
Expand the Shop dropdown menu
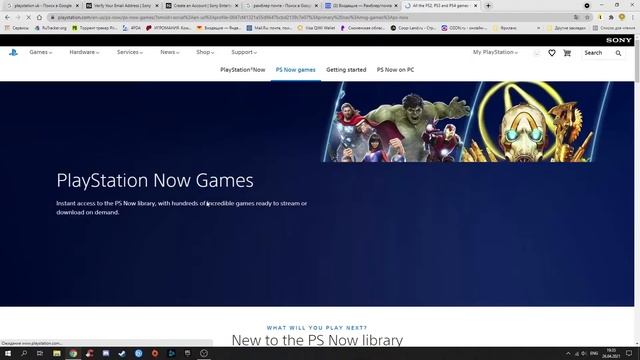205,52
